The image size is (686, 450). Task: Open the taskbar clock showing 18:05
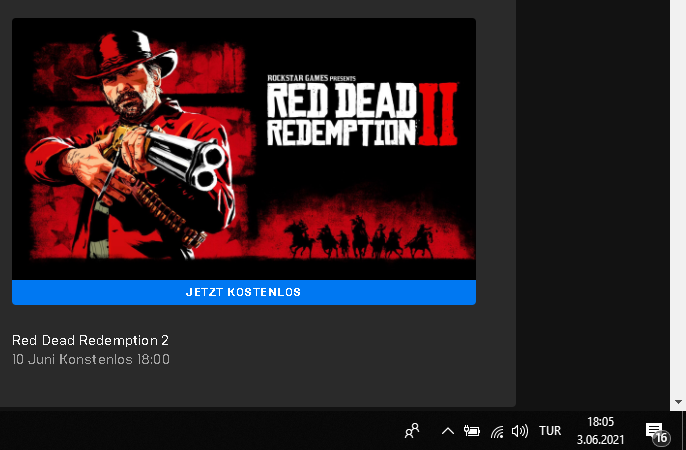click(600, 430)
